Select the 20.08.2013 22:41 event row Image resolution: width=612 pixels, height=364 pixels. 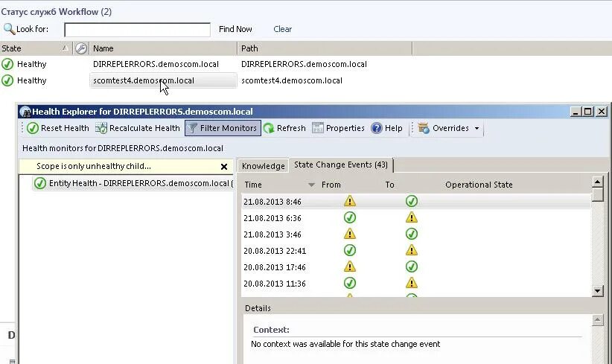416,250
